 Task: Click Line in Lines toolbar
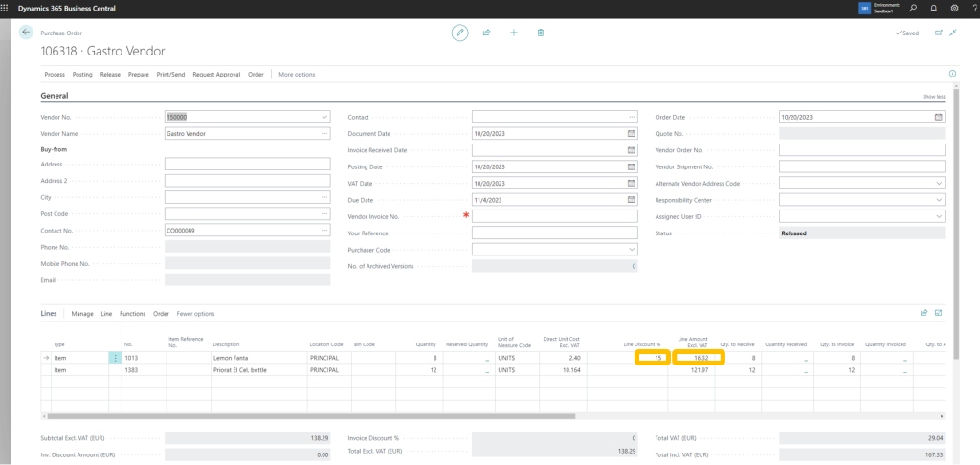[x=106, y=314]
